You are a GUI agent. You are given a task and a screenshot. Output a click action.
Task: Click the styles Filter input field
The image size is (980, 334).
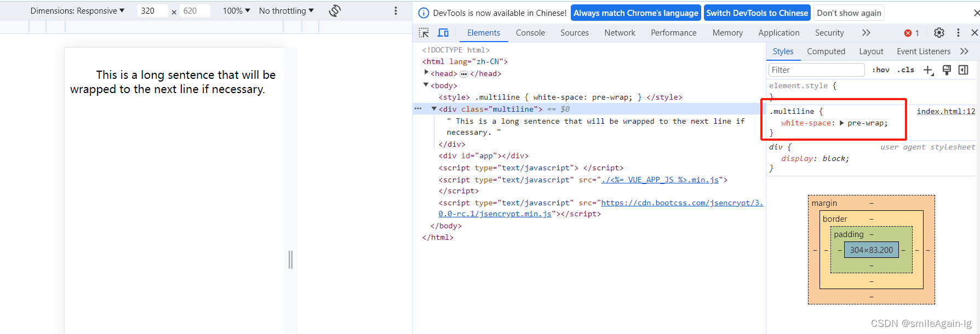point(816,70)
